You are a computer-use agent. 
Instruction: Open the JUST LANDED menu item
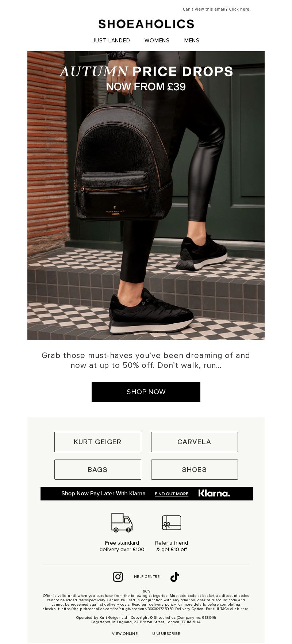(111, 41)
